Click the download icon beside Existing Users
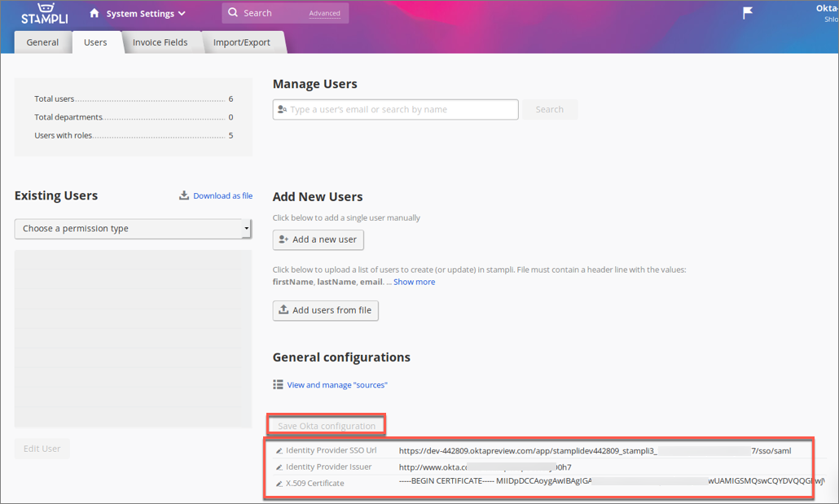The image size is (839, 504). tap(184, 195)
